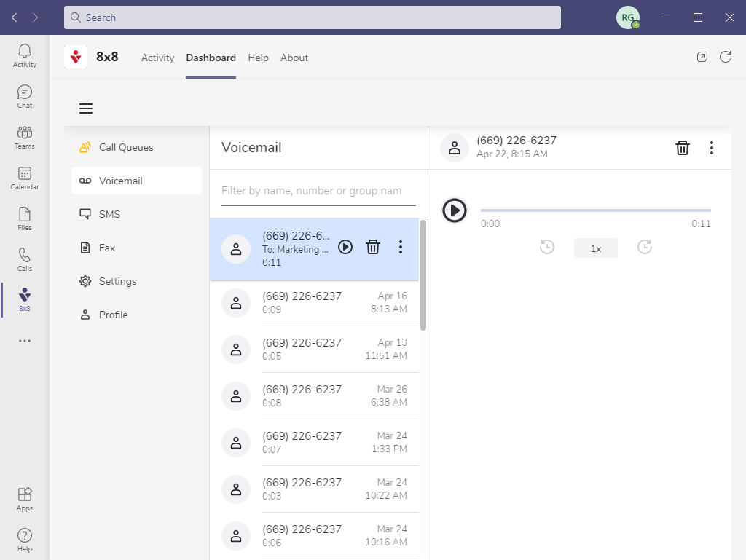This screenshot has height=560, width=746.
Task: Open the Teams Calendar from the sidebar
Action: pyautogui.click(x=25, y=178)
